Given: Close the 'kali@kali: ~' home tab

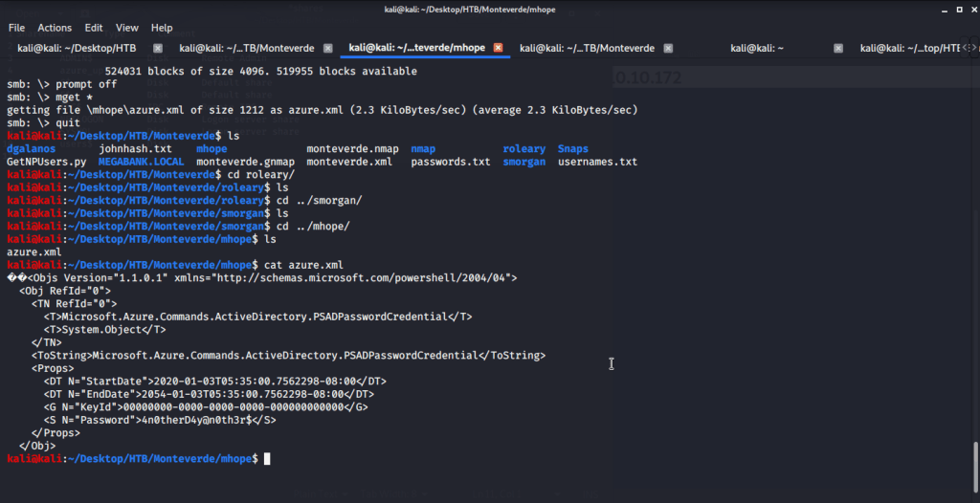Looking at the screenshot, I should 838,48.
